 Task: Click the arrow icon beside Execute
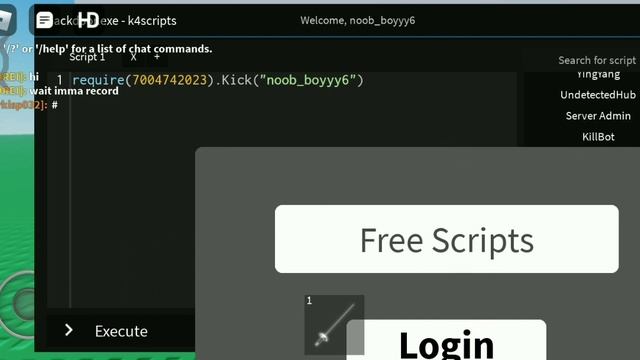(x=69, y=330)
